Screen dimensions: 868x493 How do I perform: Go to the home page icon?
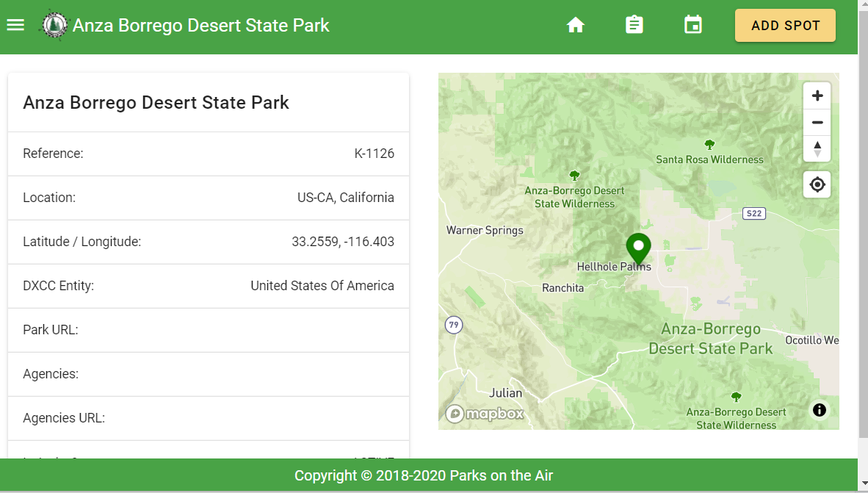(x=576, y=25)
